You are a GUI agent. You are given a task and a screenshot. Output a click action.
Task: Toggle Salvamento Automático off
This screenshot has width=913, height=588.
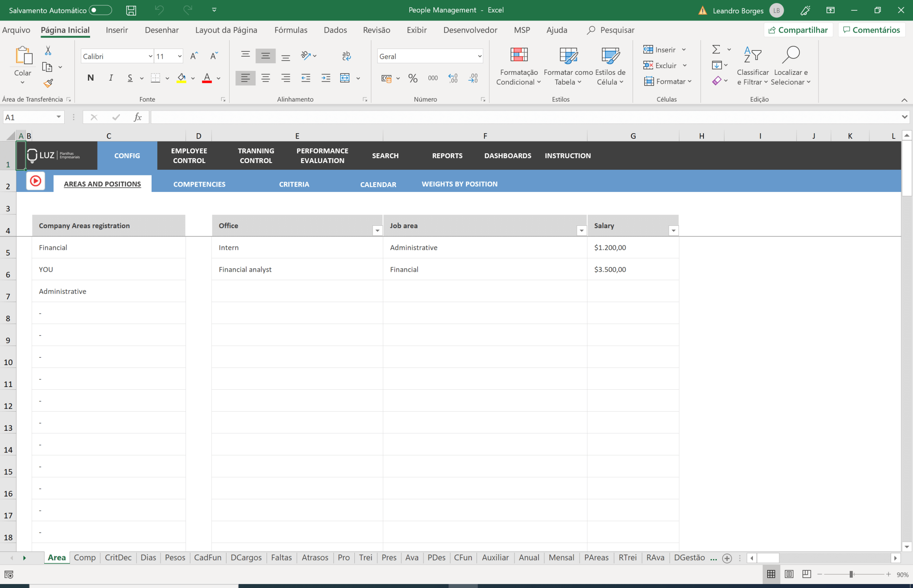pos(100,10)
